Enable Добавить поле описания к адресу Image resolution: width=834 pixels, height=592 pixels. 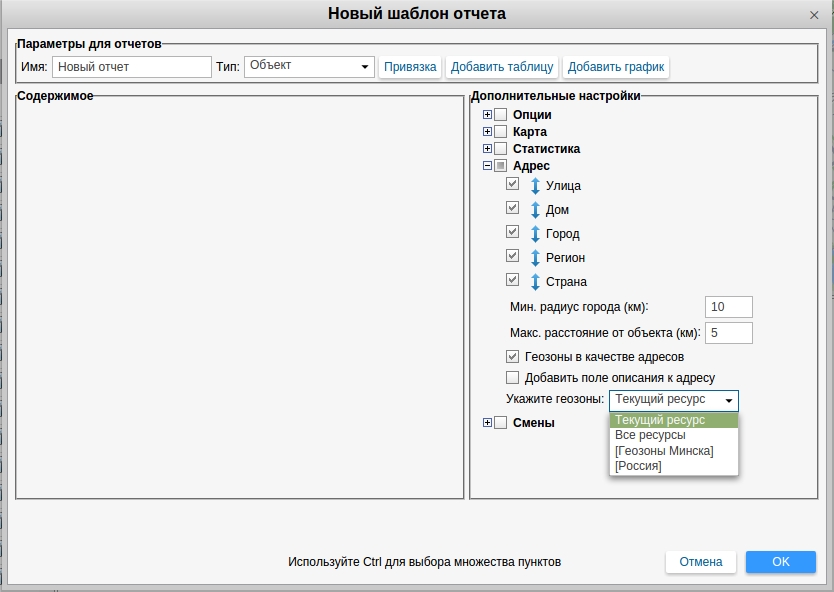coord(513,378)
